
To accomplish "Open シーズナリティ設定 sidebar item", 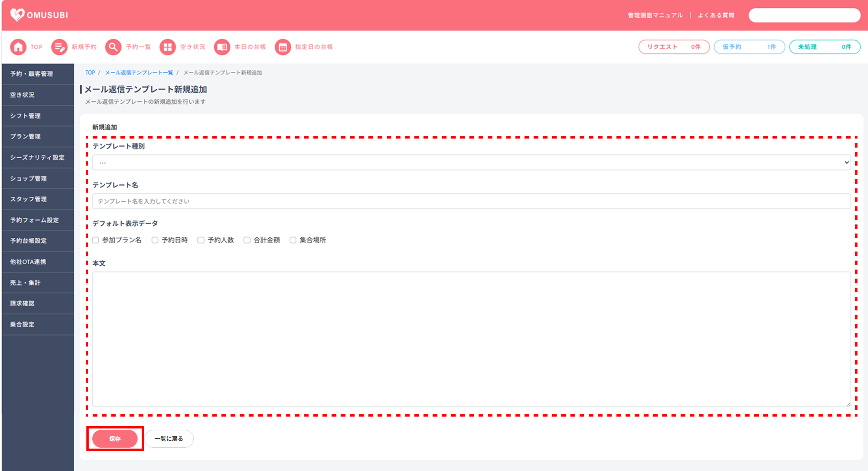I will (38, 157).
